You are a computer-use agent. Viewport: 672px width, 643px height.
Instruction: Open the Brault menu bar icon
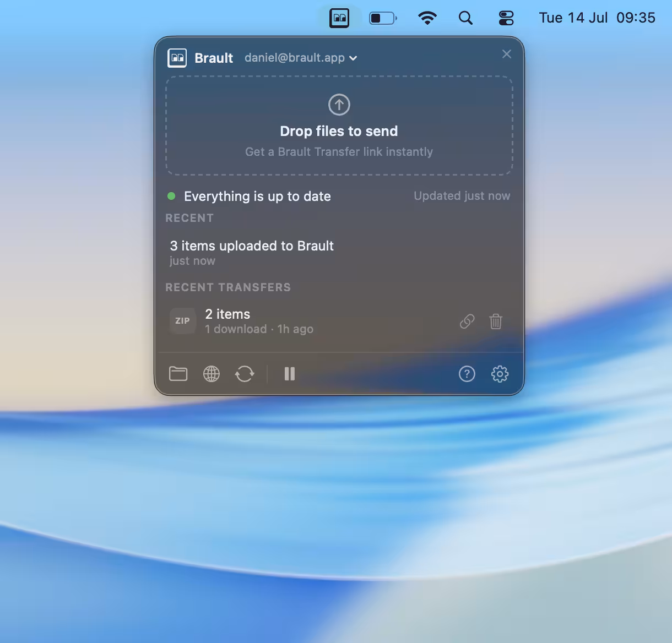tap(339, 18)
